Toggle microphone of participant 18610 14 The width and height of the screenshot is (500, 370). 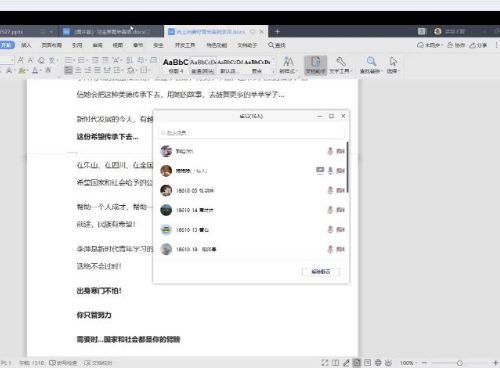[x=330, y=210]
